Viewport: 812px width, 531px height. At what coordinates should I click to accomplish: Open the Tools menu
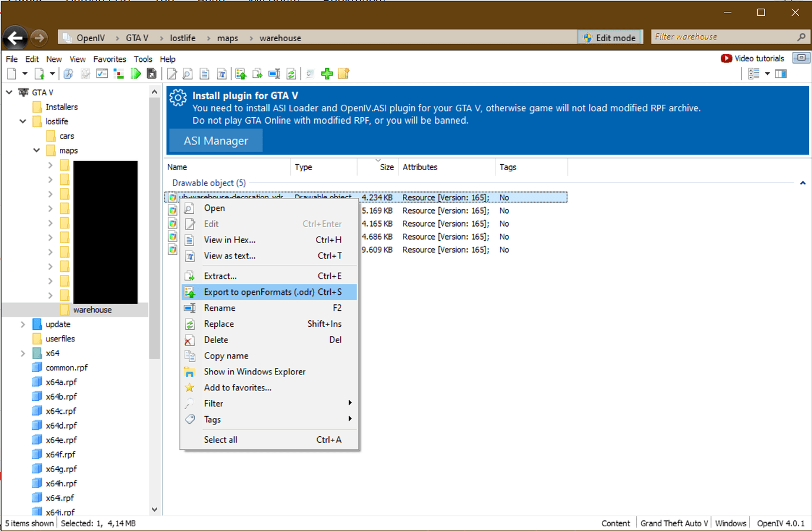pos(143,59)
